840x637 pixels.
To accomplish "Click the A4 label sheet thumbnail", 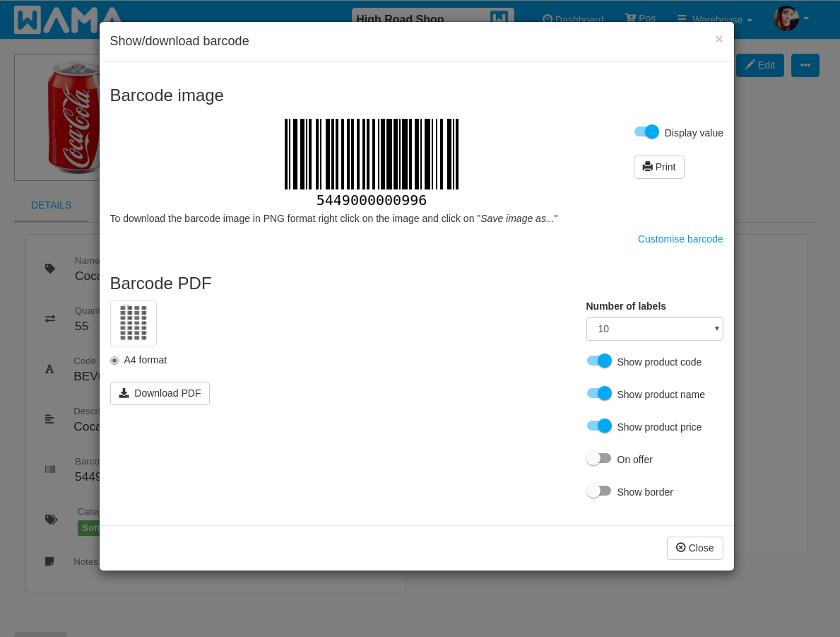I will [134, 323].
